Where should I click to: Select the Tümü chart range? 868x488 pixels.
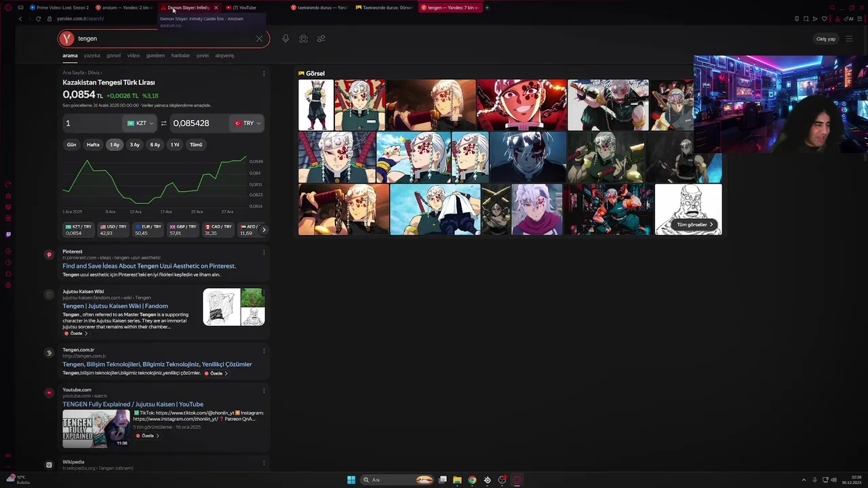pos(196,144)
